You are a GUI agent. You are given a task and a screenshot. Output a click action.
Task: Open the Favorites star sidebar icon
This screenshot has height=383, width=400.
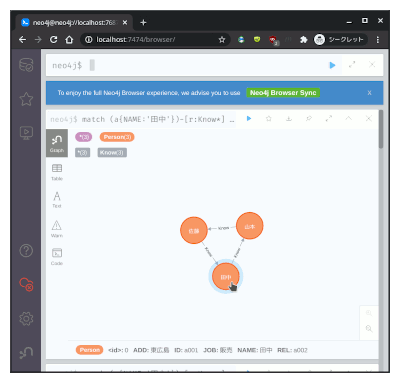(x=26, y=99)
